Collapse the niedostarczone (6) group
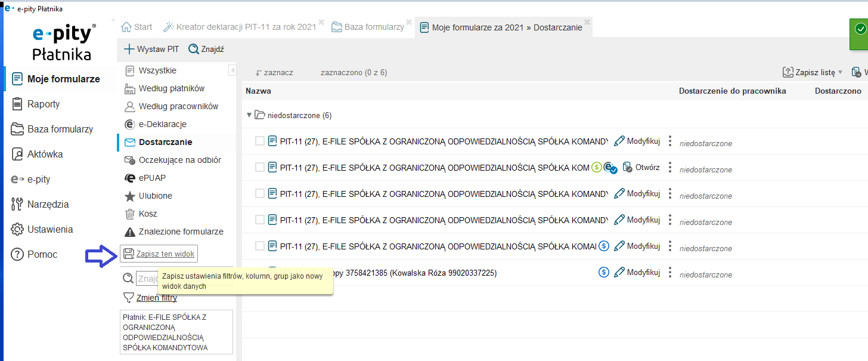868x361 pixels. coord(250,115)
